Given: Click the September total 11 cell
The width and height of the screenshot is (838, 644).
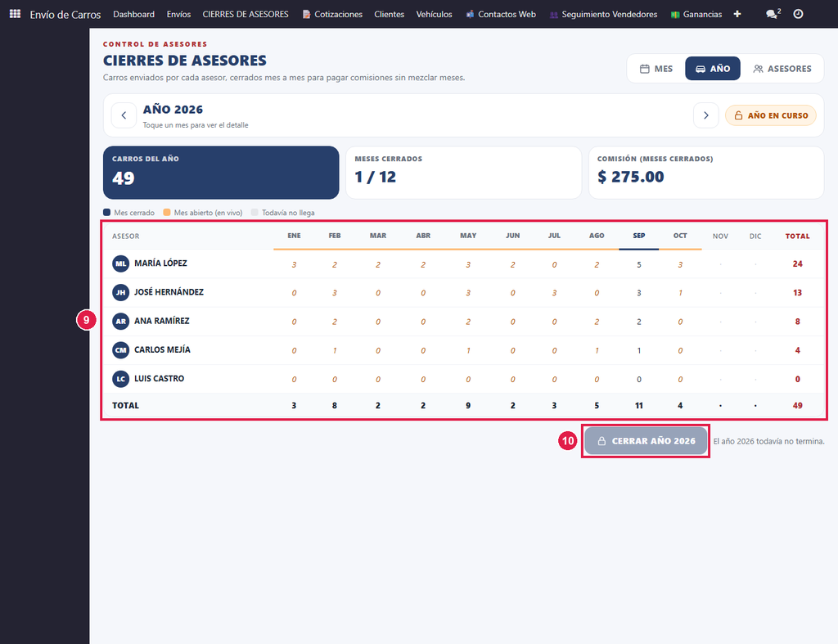Looking at the screenshot, I should point(639,406).
